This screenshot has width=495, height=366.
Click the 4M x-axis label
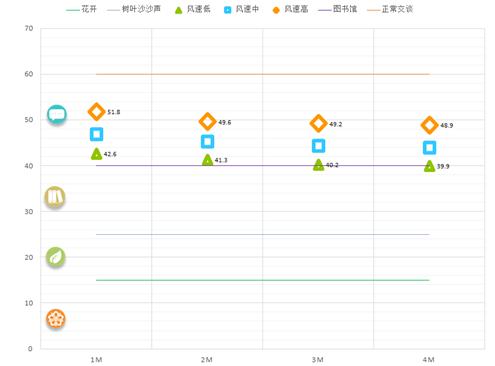coord(429,360)
